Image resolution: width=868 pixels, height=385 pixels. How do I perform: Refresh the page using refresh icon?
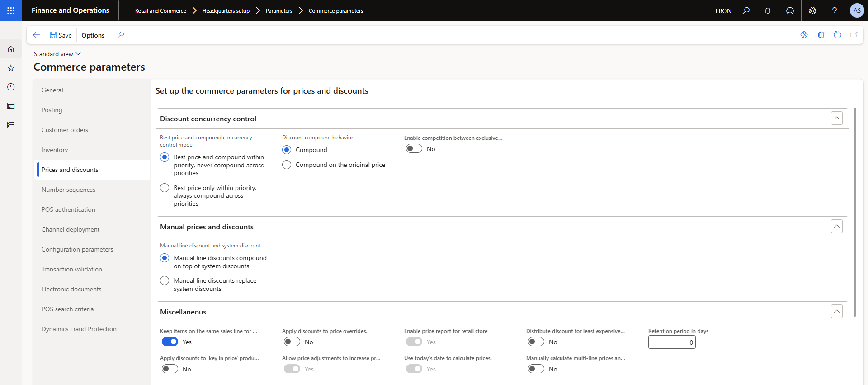click(x=837, y=35)
